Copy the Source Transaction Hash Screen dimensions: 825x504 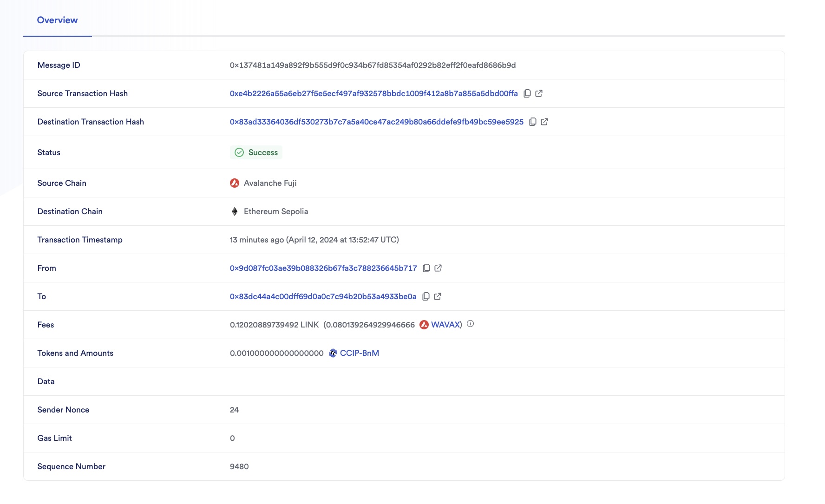click(527, 93)
